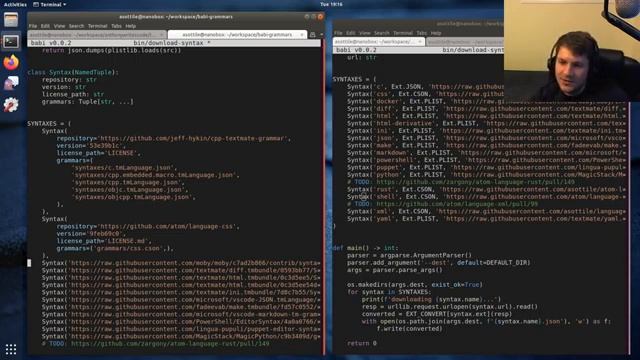Click 'syntaxes/objcpp.tmLanguage.json' line
Screen dimensions: 640x360
pyautogui.click(x=133, y=197)
